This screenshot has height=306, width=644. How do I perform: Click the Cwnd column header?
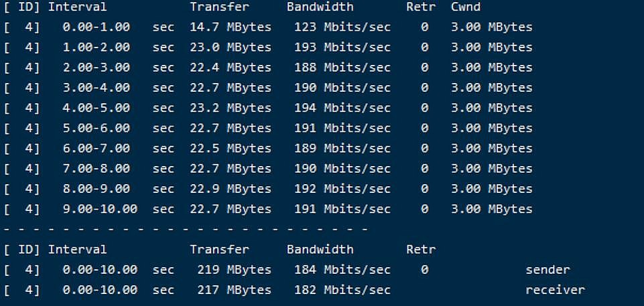465,7
